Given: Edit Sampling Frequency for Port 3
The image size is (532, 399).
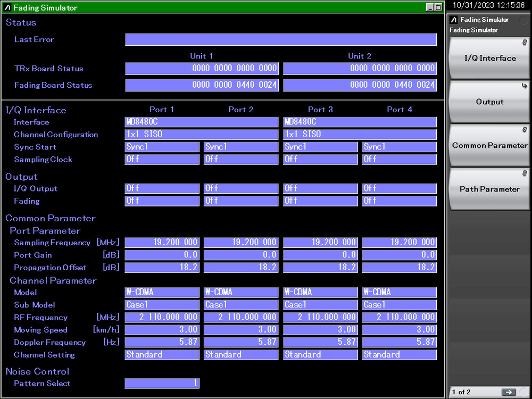Looking at the screenshot, I should [x=321, y=243].
